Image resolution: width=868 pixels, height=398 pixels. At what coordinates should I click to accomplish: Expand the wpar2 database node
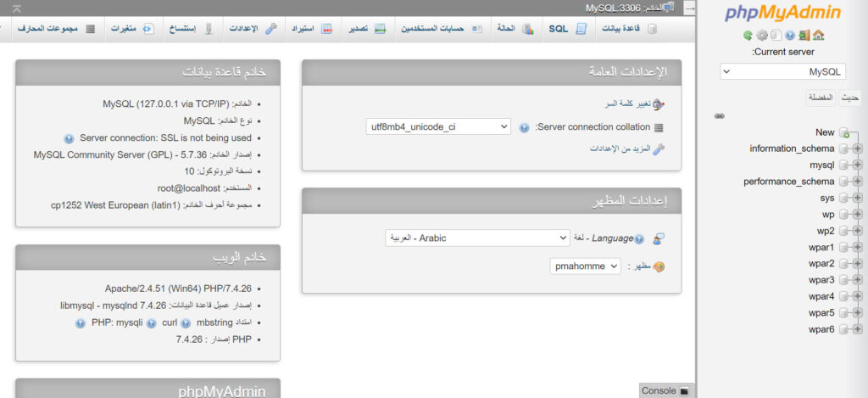(858, 263)
